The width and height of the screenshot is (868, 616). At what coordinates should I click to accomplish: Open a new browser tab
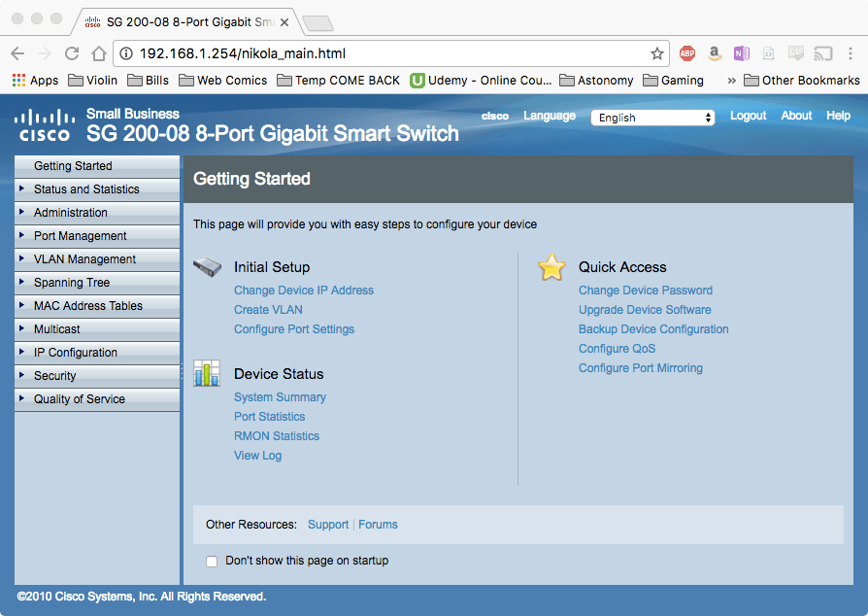click(317, 23)
